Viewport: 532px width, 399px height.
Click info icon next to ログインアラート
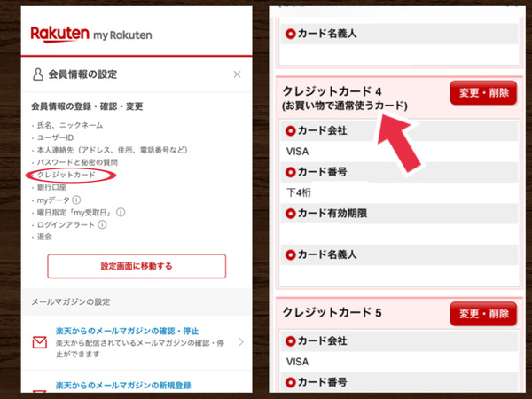click(x=103, y=224)
